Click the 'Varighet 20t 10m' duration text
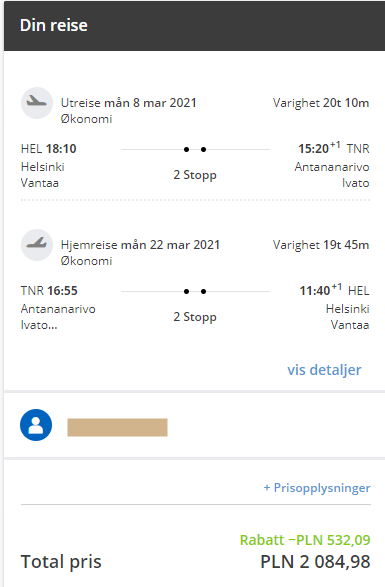 [321, 103]
